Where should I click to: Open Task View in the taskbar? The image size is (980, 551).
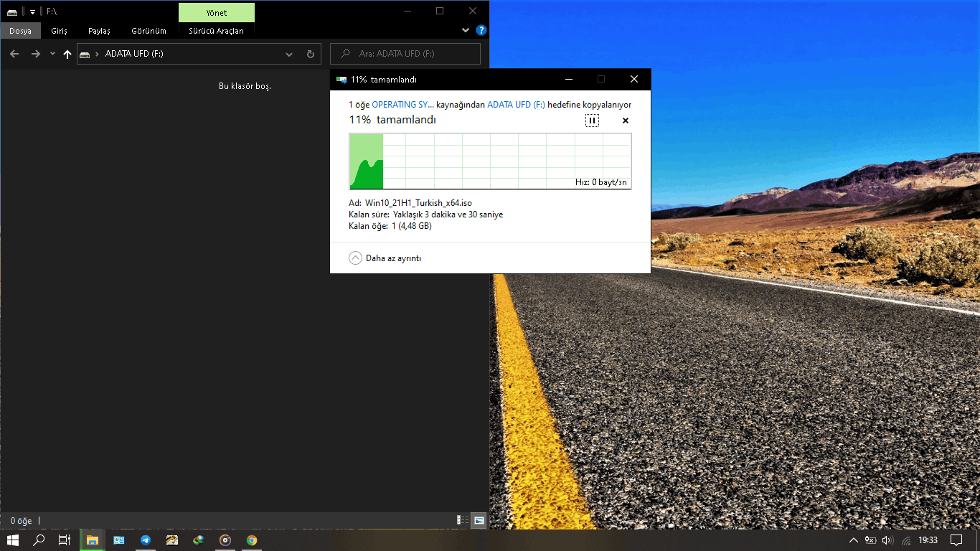64,540
